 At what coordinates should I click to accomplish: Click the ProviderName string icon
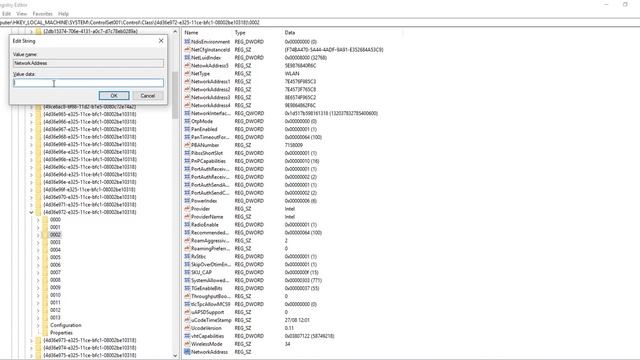187,217
